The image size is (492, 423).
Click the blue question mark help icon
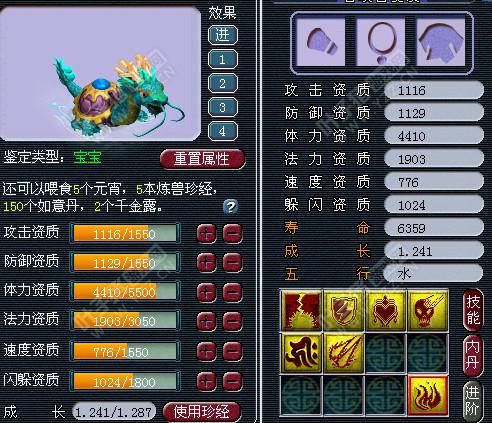point(230,207)
